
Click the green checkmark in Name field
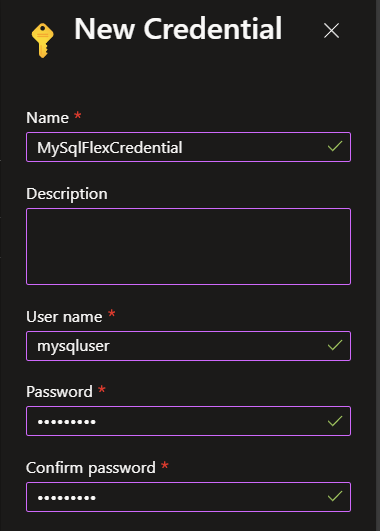[x=335, y=146]
